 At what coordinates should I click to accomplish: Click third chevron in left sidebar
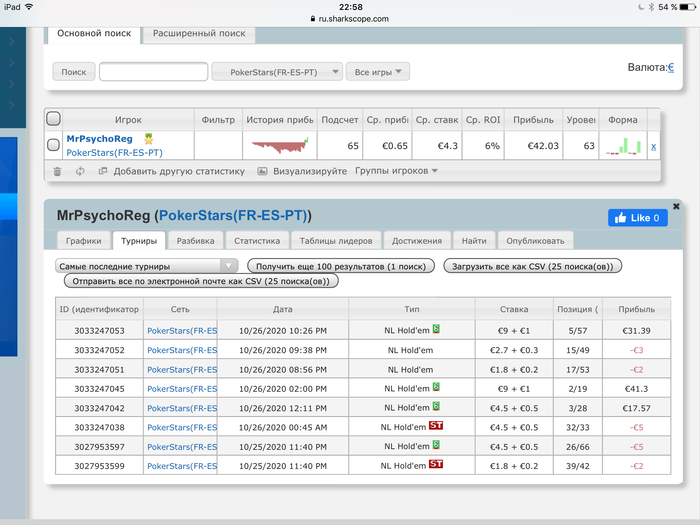[x=12, y=84]
